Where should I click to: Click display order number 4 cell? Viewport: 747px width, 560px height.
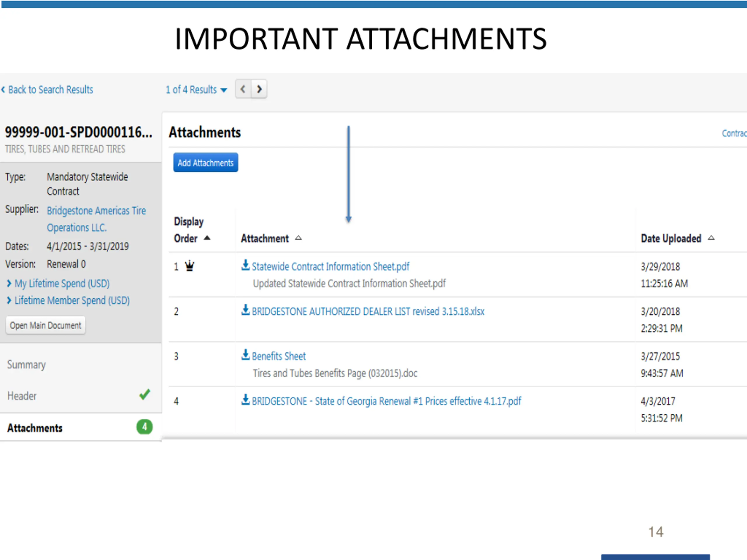(x=176, y=401)
